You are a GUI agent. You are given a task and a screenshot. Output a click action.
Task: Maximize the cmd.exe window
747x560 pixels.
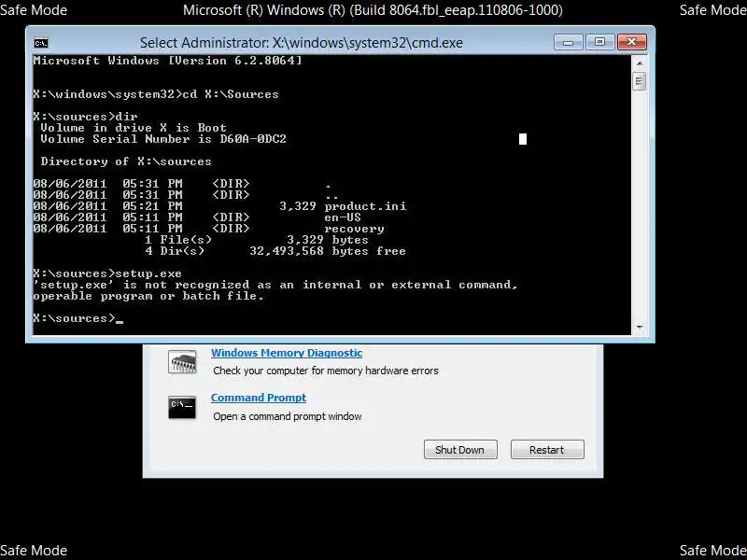599,42
